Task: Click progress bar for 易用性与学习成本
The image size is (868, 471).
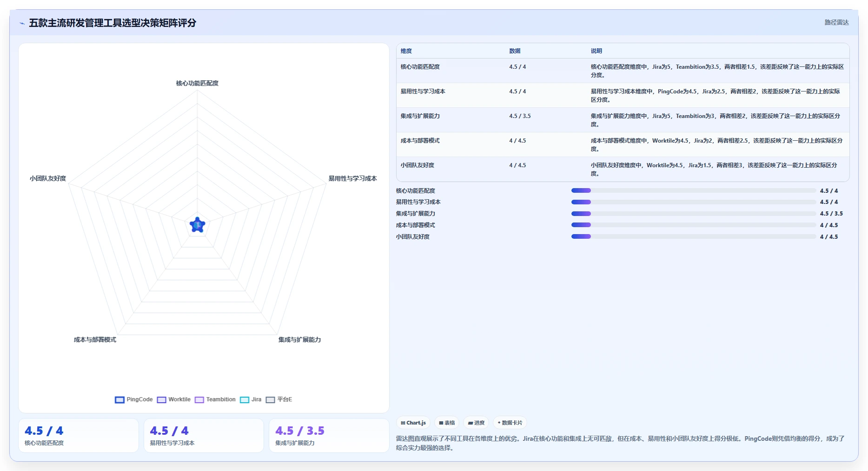Action: (694, 202)
